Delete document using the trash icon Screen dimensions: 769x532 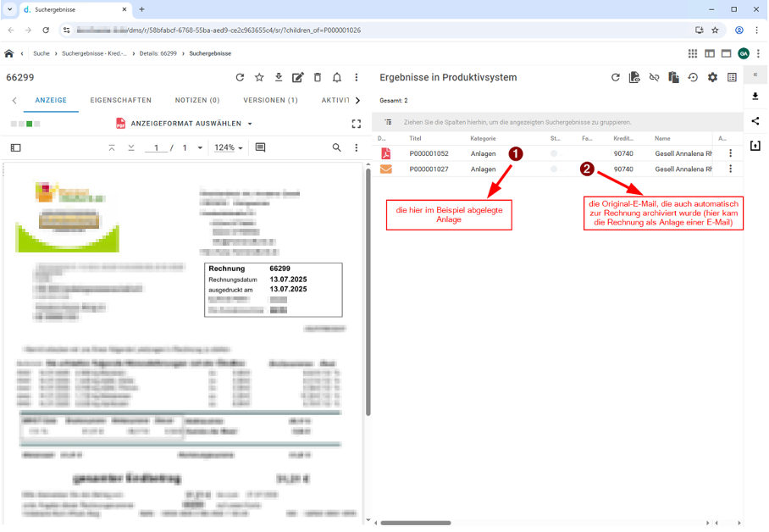click(x=318, y=77)
